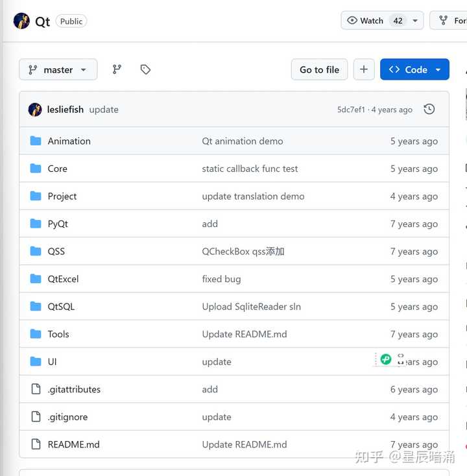This screenshot has width=467, height=476.
Task: Click the Public visibility badge
Action: [71, 21]
